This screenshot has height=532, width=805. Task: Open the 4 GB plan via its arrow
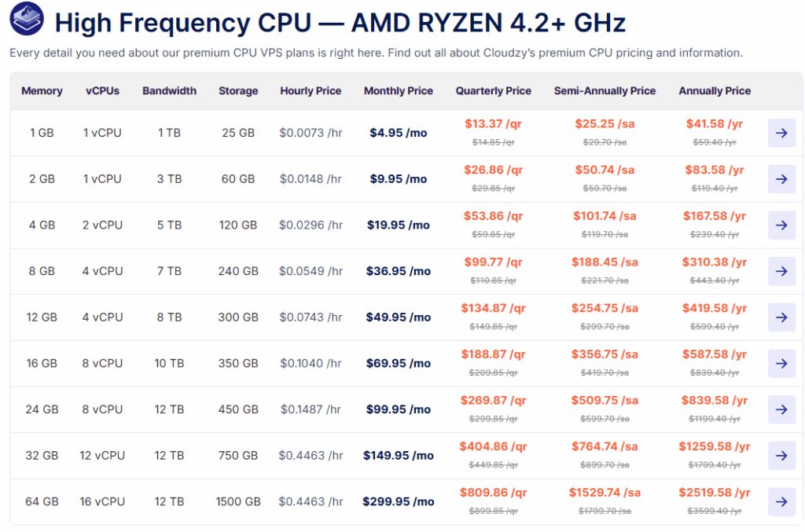[781, 226]
